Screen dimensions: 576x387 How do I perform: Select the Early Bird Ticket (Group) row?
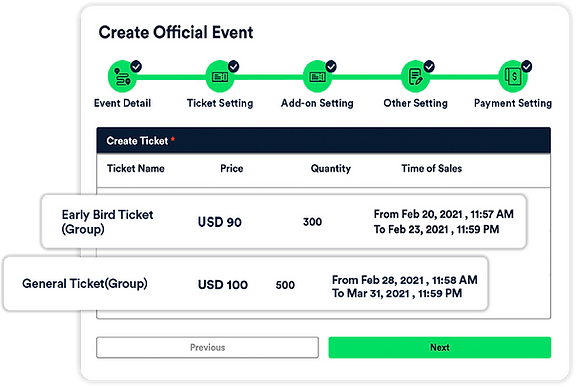284,222
